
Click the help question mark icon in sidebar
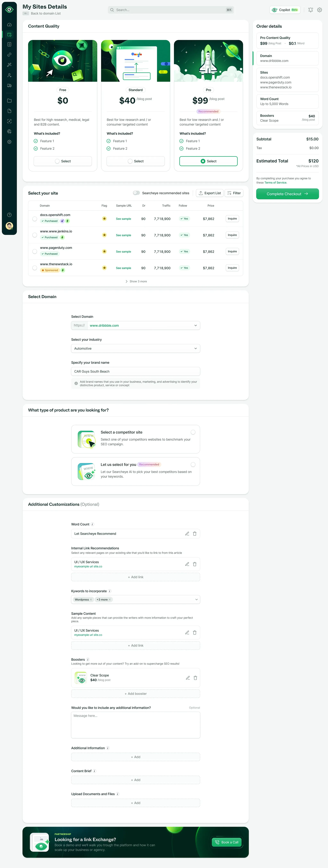coord(9,215)
